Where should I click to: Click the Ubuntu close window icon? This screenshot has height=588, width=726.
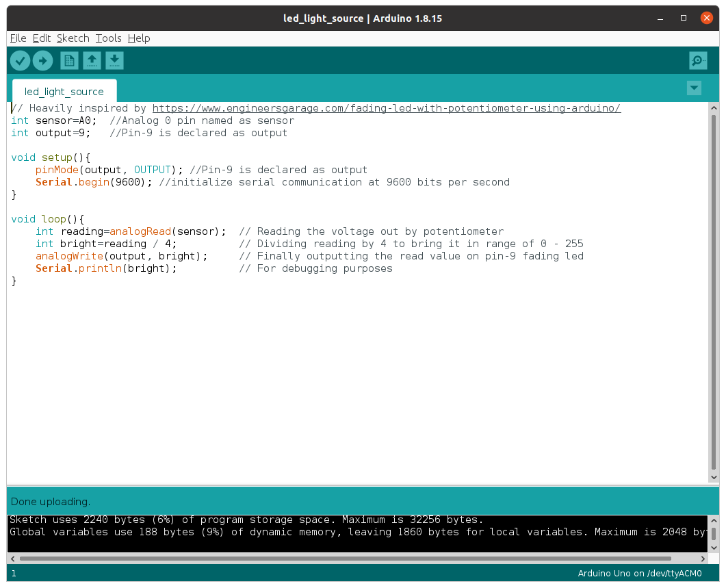(x=707, y=18)
